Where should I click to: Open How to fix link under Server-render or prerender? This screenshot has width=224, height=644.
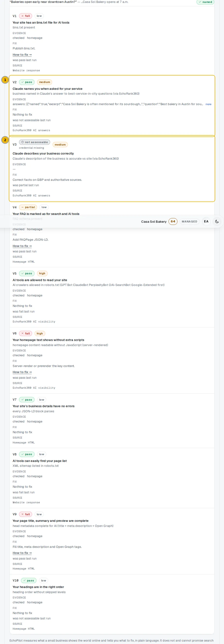click(22, 372)
